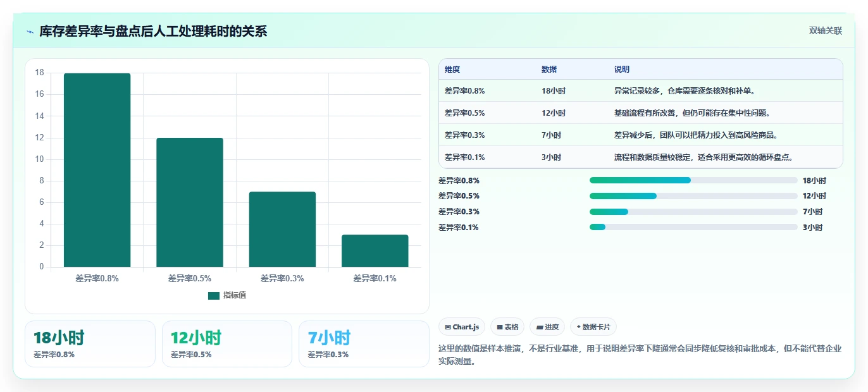
Task: Select the 表格 tag chip
Action: pyautogui.click(x=507, y=327)
